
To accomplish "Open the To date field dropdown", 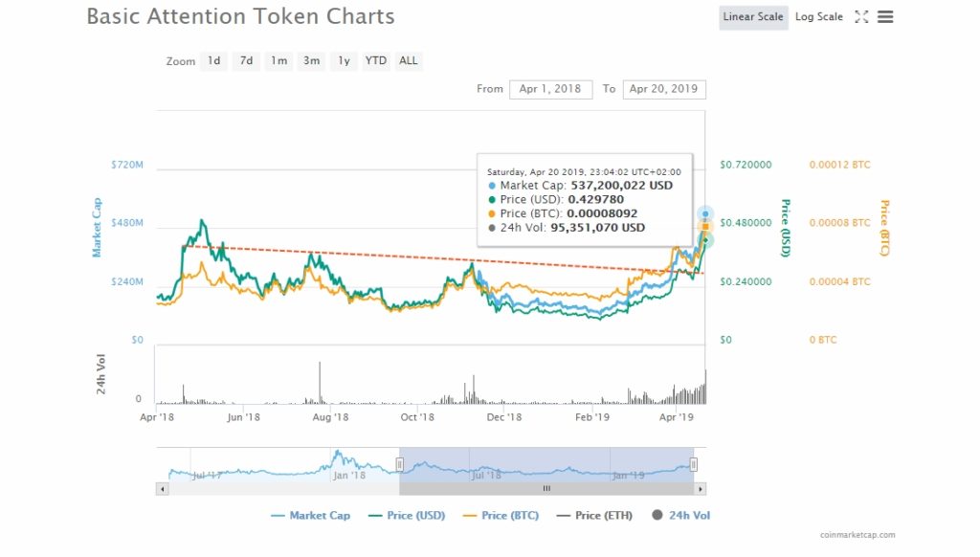I will click(x=664, y=88).
